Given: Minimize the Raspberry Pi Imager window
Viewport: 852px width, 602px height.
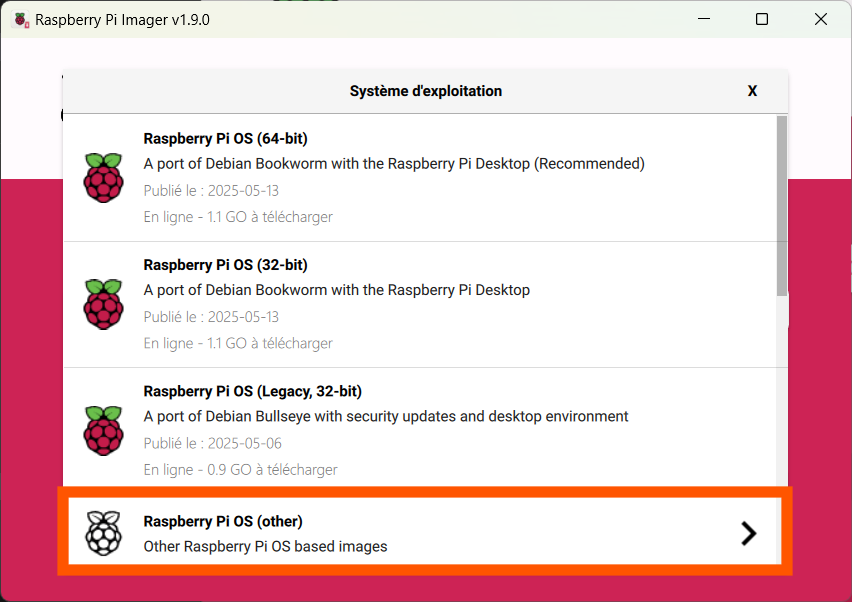Looking at the screenshot, I should pyautogui.click(x=704, y=20).
